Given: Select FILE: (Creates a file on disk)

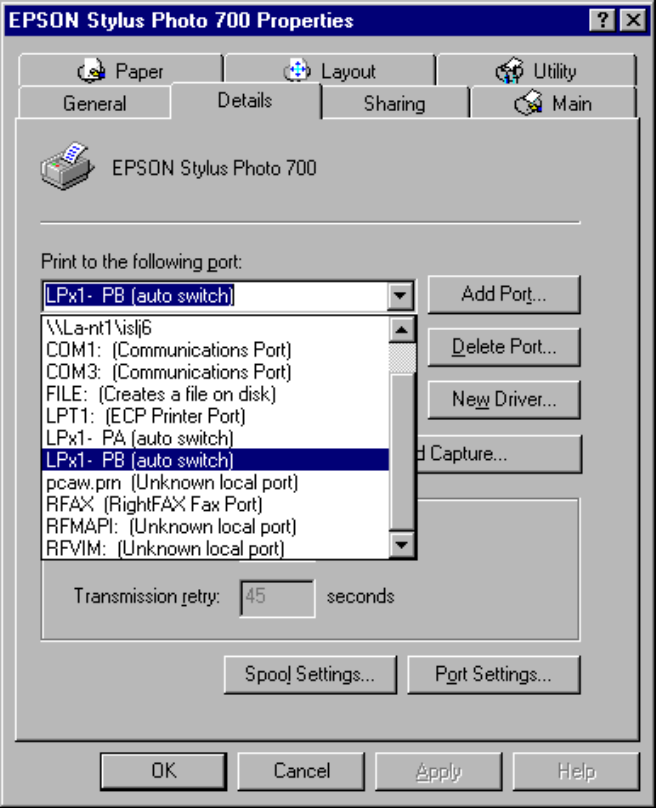Looking at the screenshot, I should pyautogui.click(x=215, y=394).
